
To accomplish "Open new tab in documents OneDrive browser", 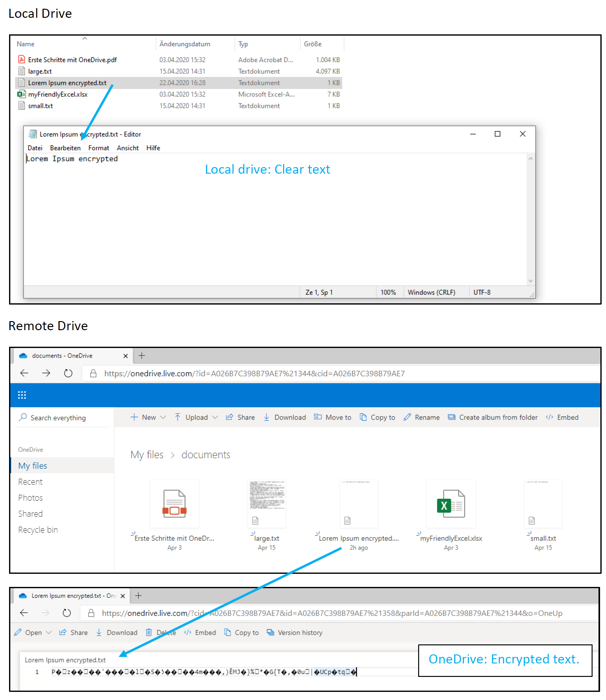I will point(142,355).
